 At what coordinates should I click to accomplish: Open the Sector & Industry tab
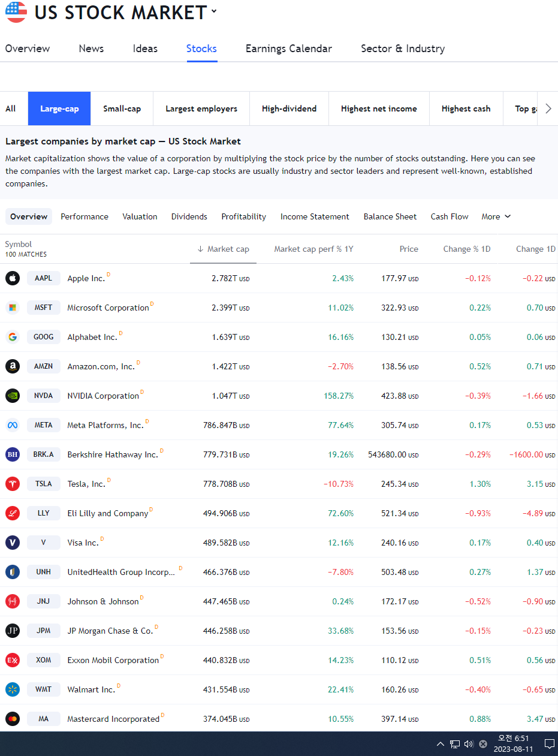(x=403, y=49)
